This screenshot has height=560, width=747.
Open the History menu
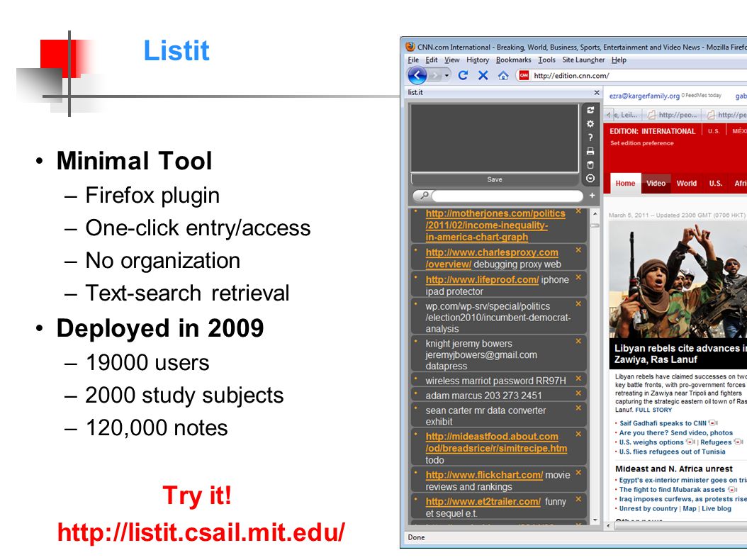pos(478,60)
